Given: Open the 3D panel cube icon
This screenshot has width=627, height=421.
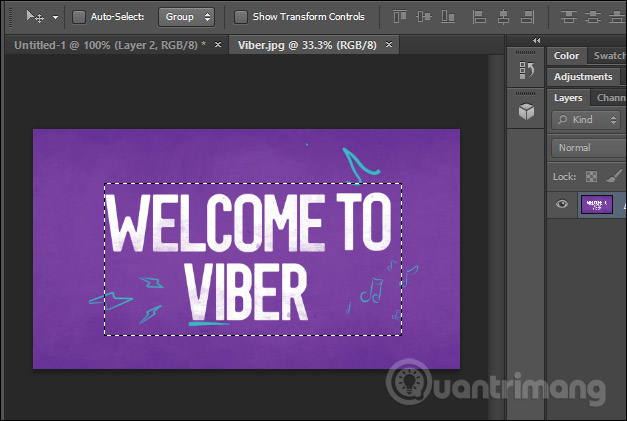Looking at the screenshot, I should click(x=526, y=111).
